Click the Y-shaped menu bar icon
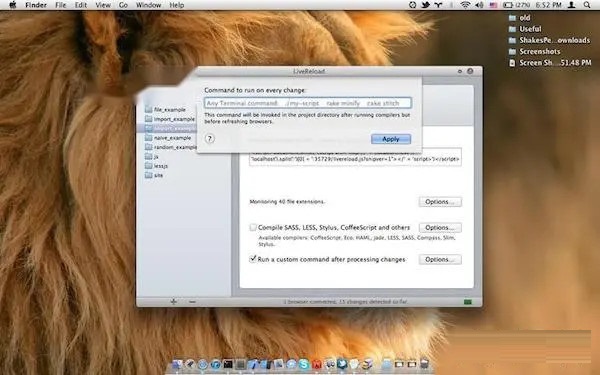Screen dimensions: 600x375 tap(439, 5)
